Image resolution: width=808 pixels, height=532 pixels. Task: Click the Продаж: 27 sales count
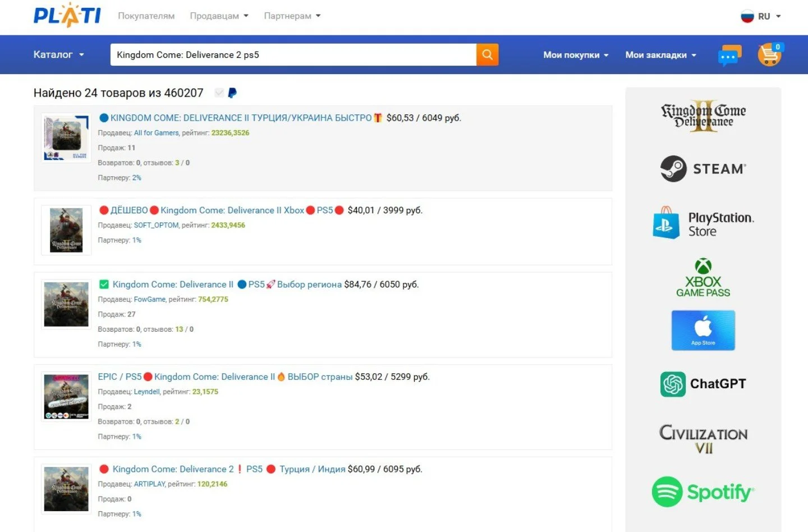pyautogui.click(x=117, y=314)
